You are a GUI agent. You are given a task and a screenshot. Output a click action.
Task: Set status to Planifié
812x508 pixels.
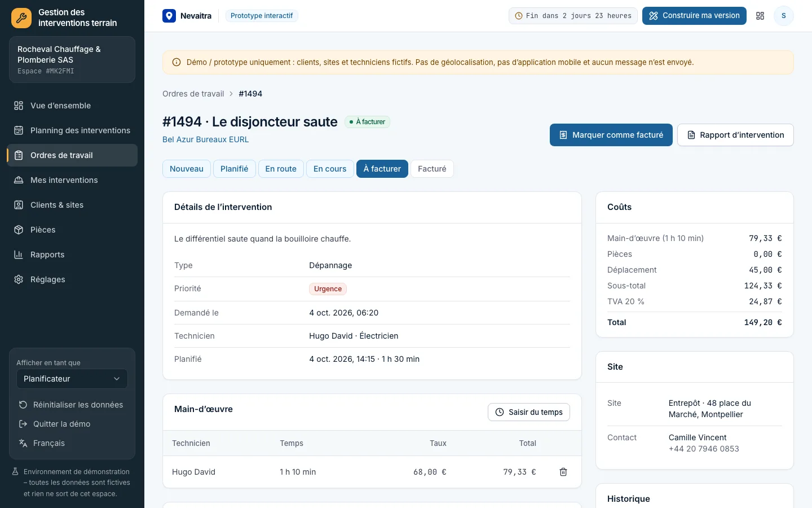[x=235, y=169]
